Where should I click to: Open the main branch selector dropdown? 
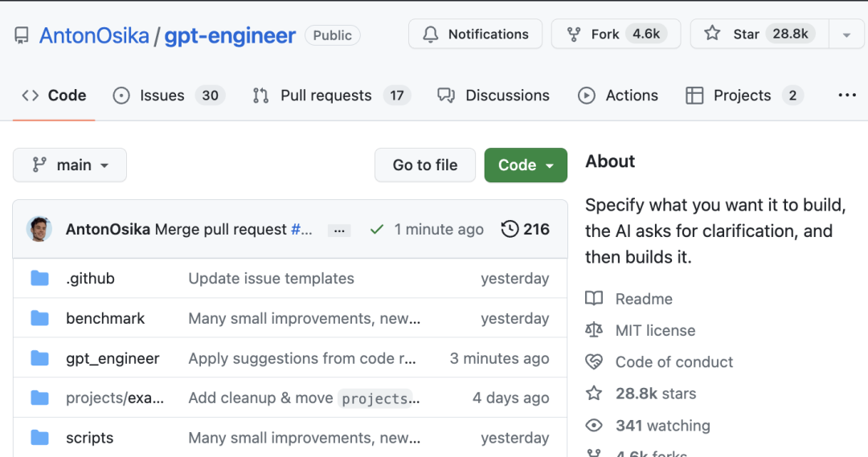(x=70, y=165)
